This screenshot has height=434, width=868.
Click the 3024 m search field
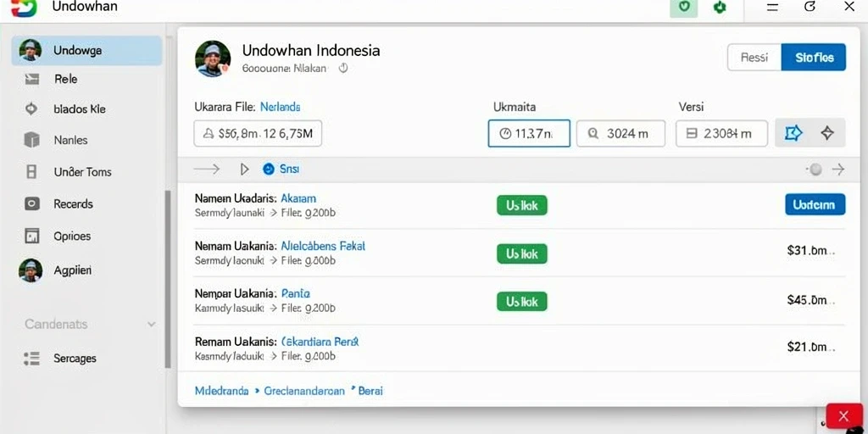(x=620, y=133)
